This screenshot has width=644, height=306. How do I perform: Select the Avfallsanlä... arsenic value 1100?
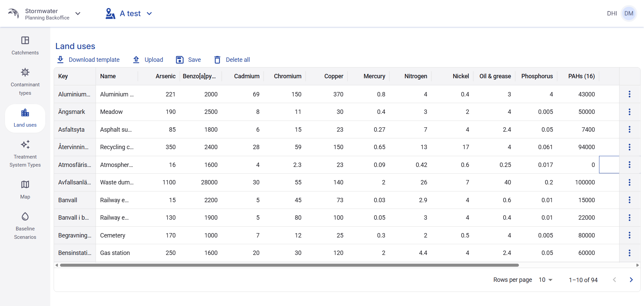pos(159,182)
